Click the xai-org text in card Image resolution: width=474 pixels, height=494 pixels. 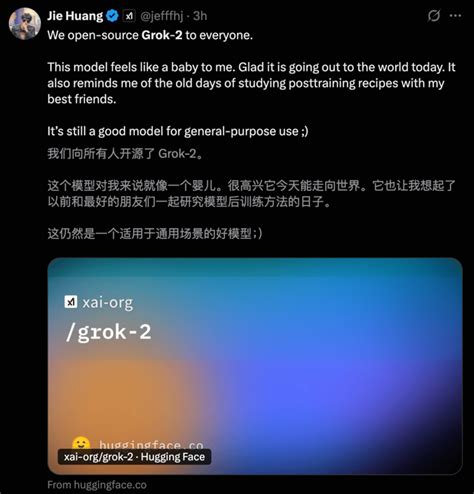tap(108, 303)
